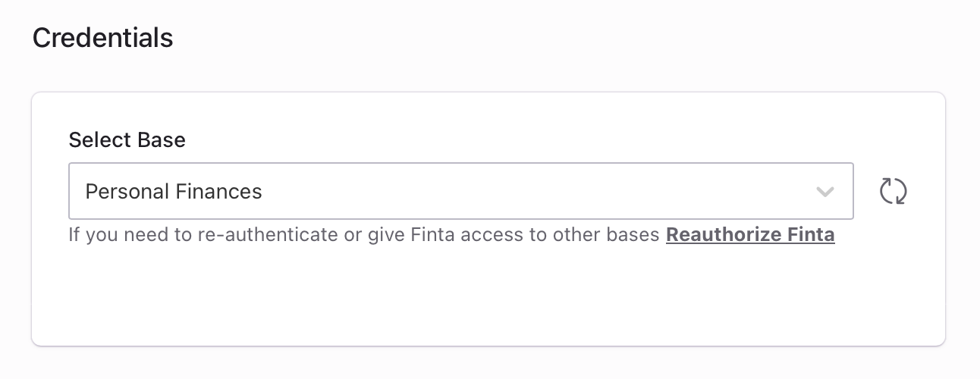Refresh available bases using the rotate icon
This screenshot has width=980, height=379.
[894, 191]
